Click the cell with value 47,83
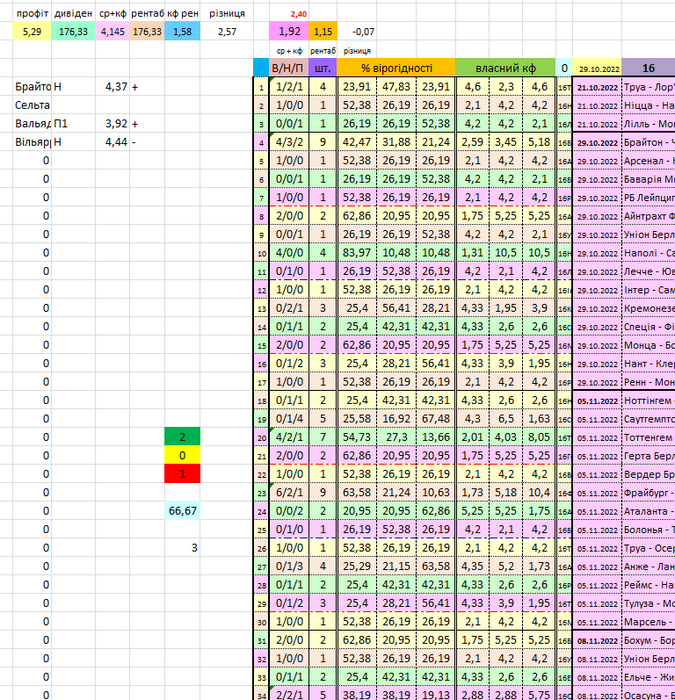Viewport: 675px width, 700px height. point(396,87)
